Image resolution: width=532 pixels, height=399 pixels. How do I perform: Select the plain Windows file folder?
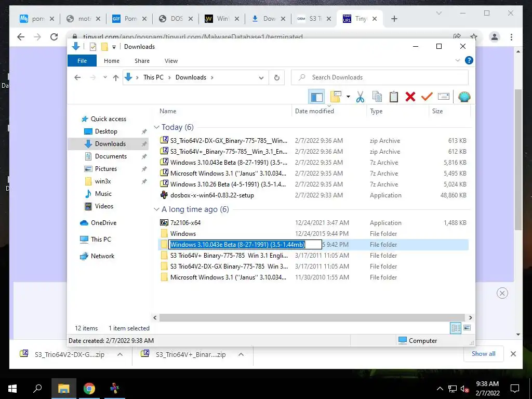[x=183, y=233]
